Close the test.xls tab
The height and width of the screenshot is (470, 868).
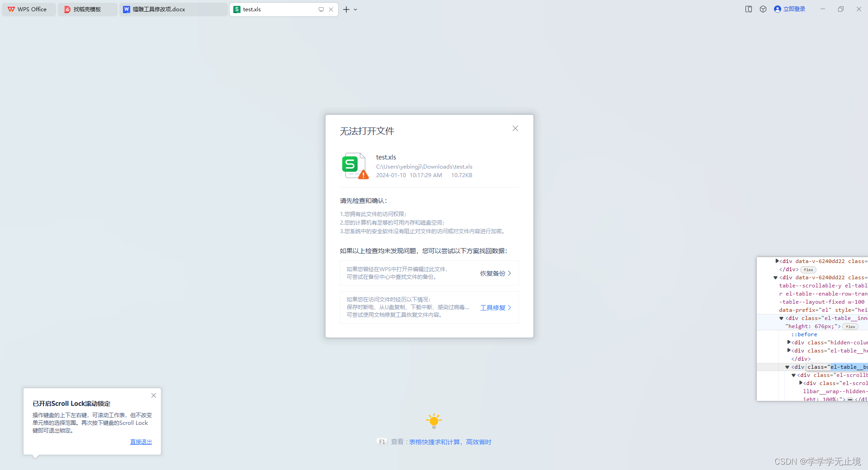pos(331,9)
